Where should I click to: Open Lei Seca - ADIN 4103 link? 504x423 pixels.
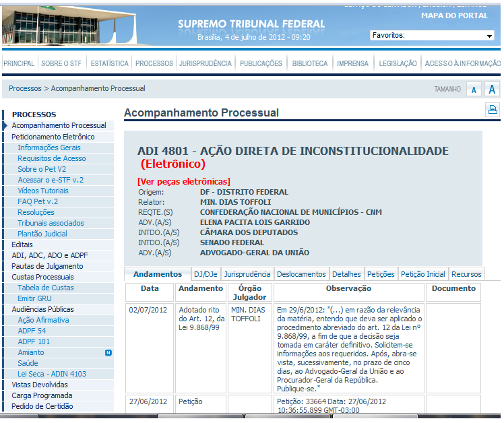[x=52, y=374]
